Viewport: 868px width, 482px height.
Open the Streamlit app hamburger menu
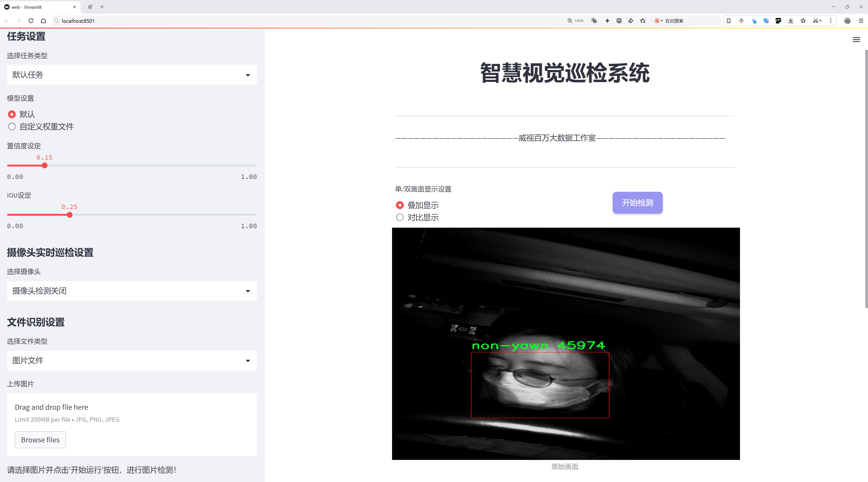tap(856, 40)
